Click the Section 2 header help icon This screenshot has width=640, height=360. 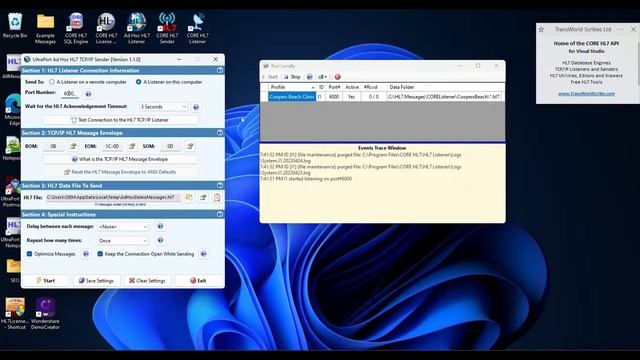pos(220,133)
